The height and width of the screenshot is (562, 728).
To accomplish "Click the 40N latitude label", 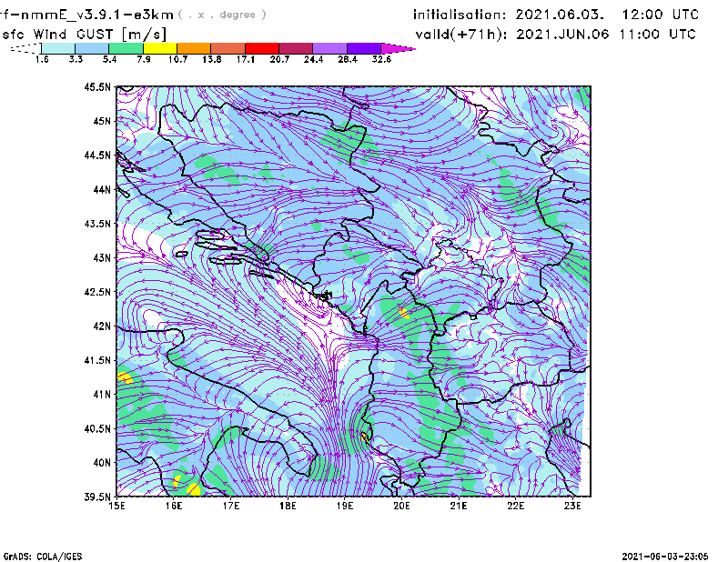I will pos(102,463).
